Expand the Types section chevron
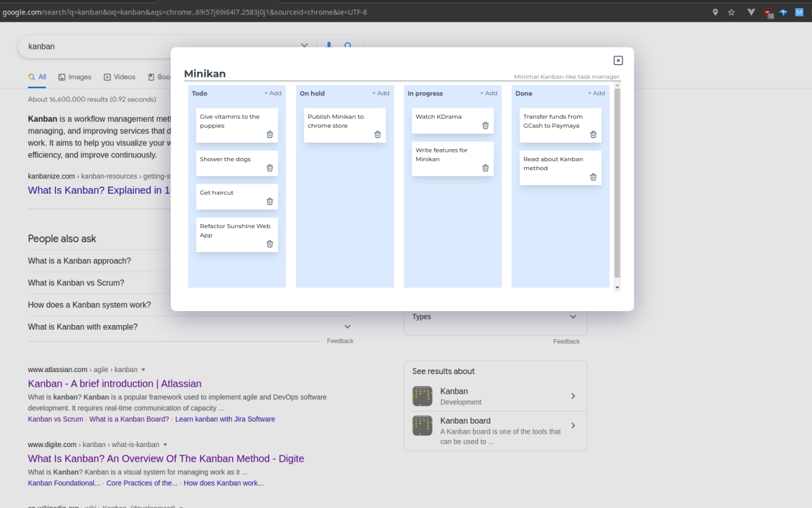The width and height of the screenshot is (812, 508). pyautogui.click(x=573, y=317)
